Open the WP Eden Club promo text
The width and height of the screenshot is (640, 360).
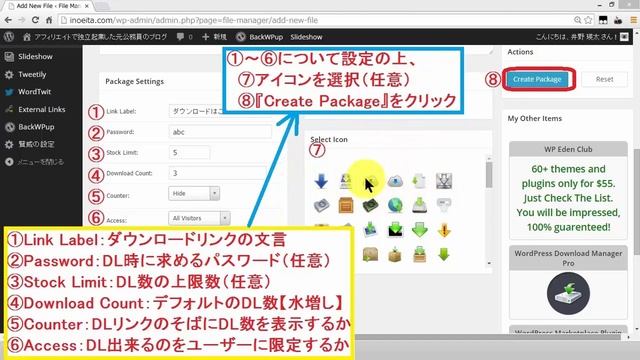pyautogui.click(x=568, y=198)
